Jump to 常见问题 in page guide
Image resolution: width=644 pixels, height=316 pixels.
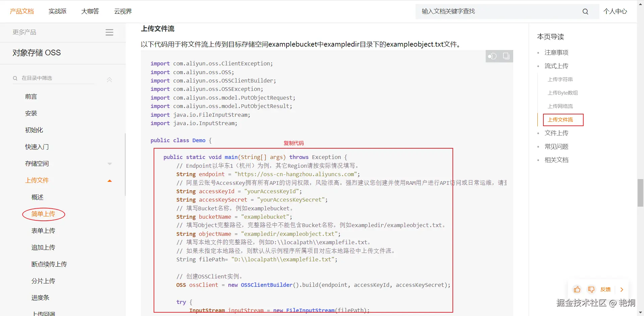[x=556, y=147]
